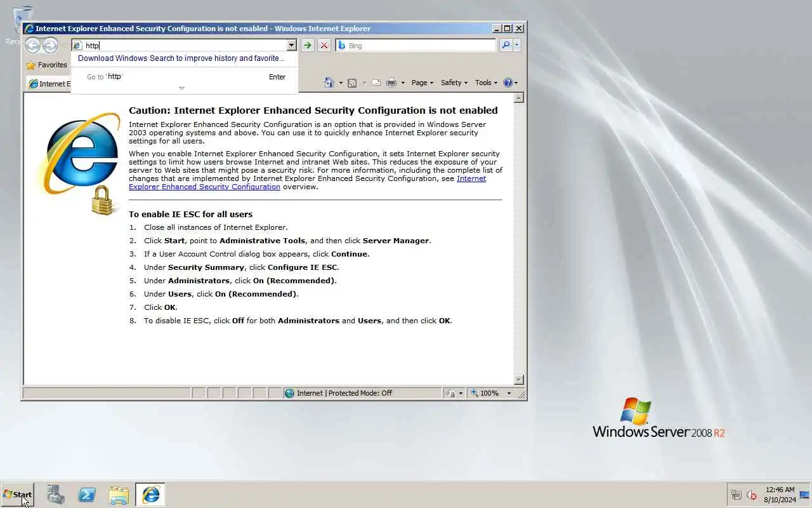The image size is (812, 508).
Task: Open Server Manager from taskbar
Action: click(x=56, y=495)
